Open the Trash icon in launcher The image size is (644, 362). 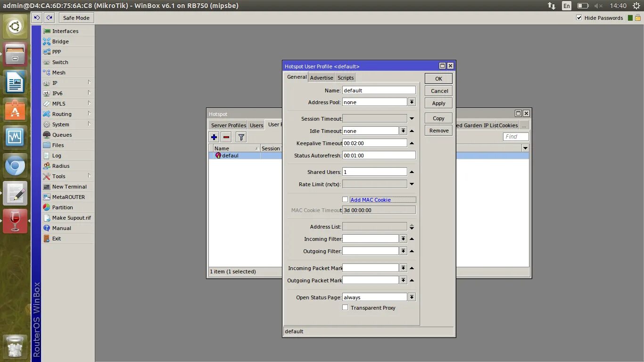coord(15,347)
